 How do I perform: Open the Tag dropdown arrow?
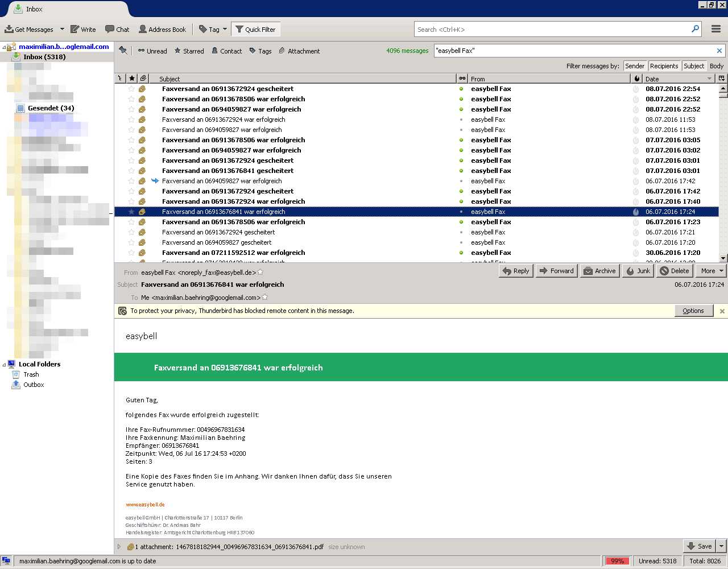(x=225, y=30)
